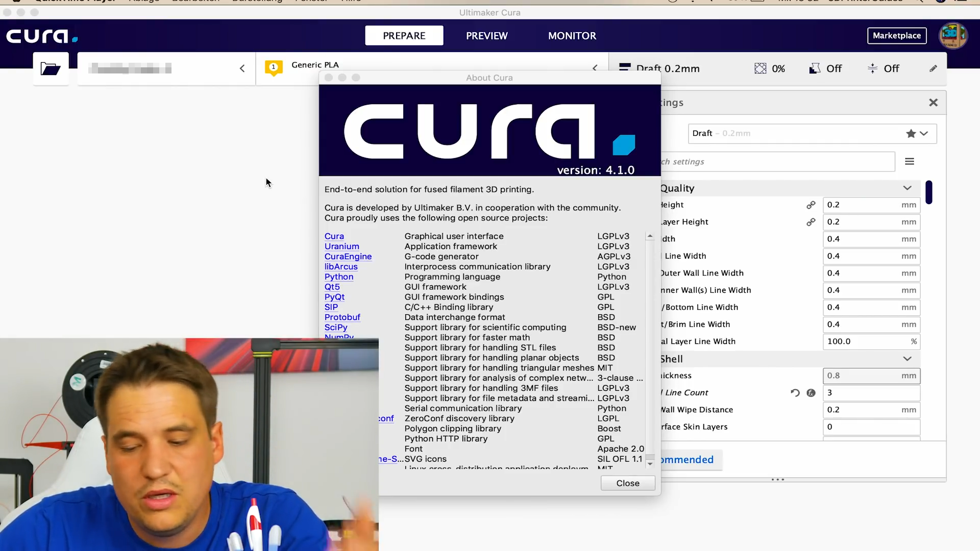The width and height of the screenshot is (980, 551).
Task: Open the Qt5 project link
Action: pos(332,287)
